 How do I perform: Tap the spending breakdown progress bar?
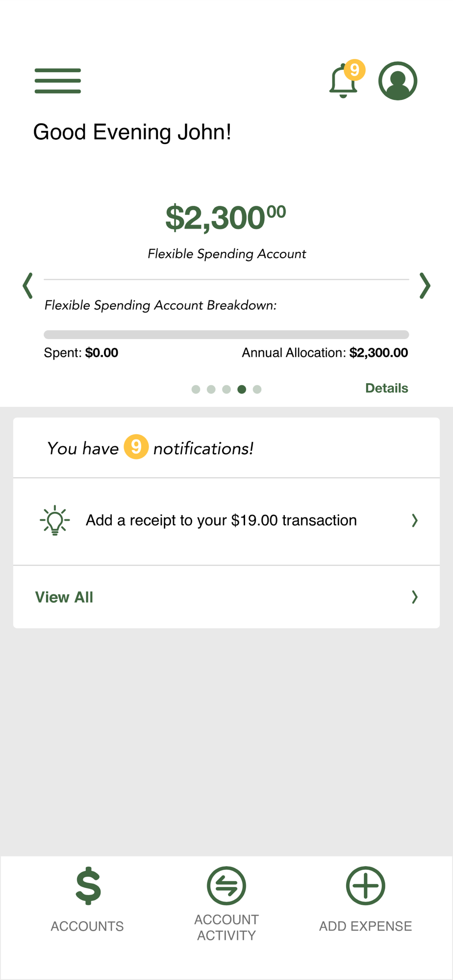coord(226,335)
